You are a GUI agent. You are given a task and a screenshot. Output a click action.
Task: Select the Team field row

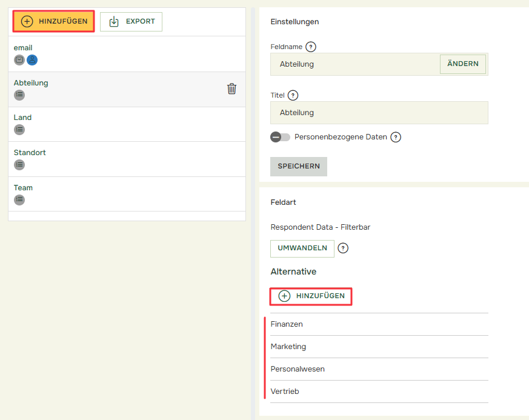(127, 195)
